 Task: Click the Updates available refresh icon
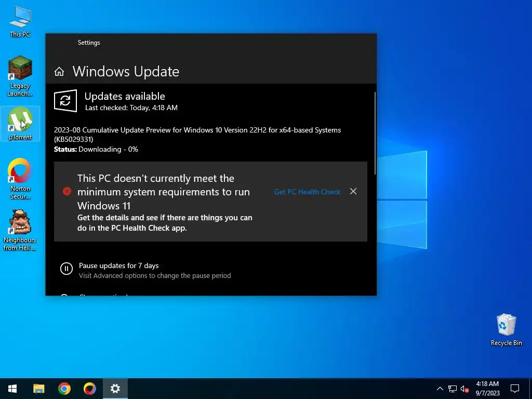(65, 101)
